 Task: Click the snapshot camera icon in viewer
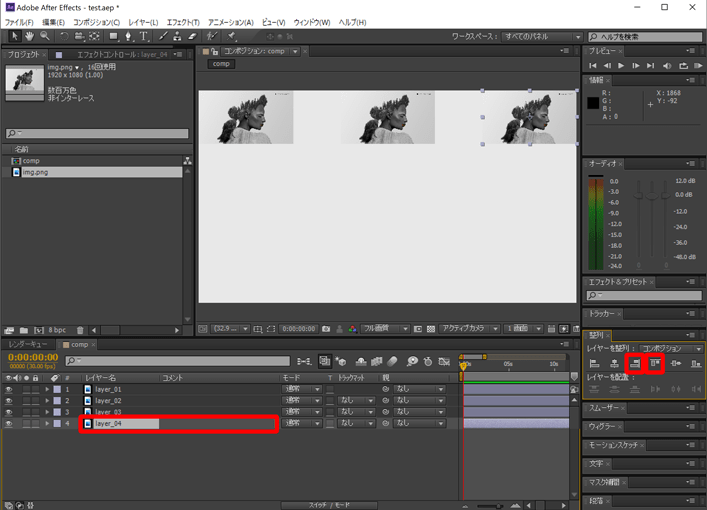pos(326,329)
